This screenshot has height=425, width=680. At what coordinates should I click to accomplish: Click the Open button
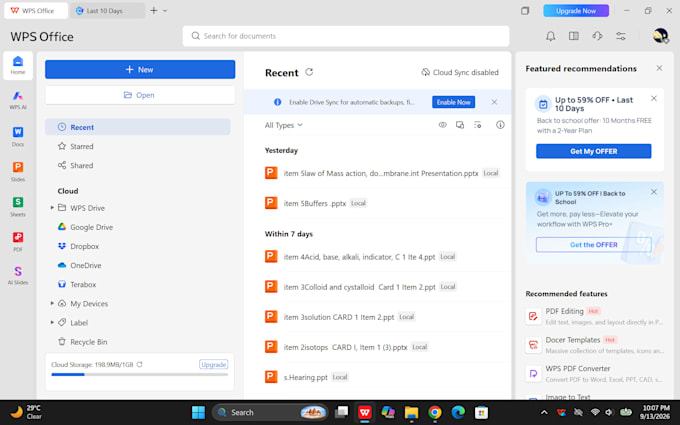(140, 95)
